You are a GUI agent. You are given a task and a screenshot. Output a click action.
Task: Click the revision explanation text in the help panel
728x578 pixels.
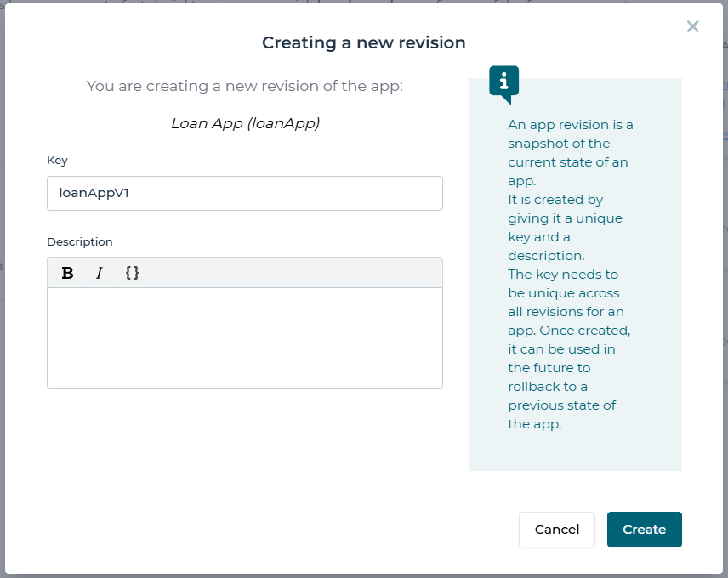tap(571, 272)
